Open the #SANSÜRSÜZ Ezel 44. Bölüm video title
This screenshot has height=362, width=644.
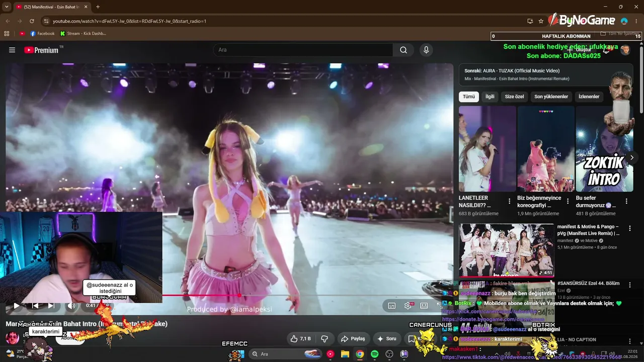click(589, 284)
